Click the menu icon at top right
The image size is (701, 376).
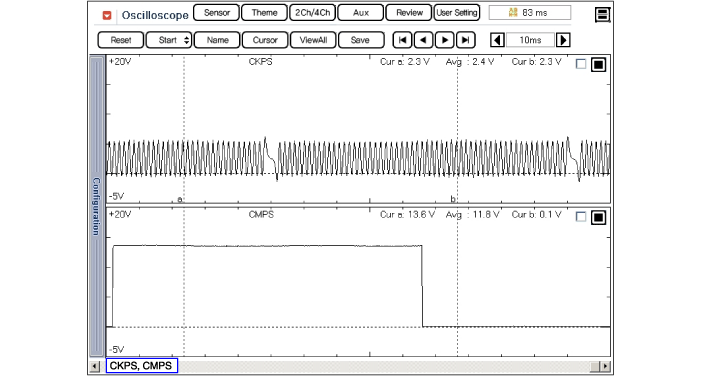[602, 15]
